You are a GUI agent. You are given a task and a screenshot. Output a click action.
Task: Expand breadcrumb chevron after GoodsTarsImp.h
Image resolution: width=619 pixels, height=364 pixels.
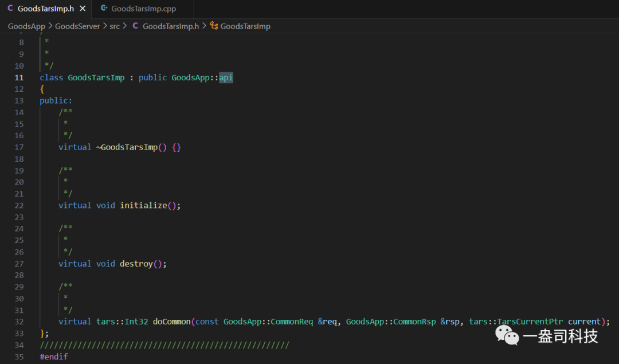pyautogui.click(x=204, y=26)
